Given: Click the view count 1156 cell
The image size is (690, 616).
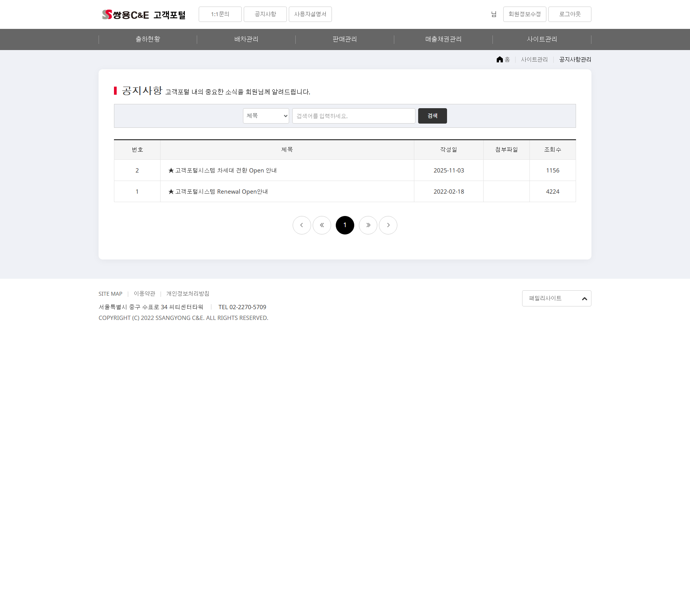Looking at the screenshot, I should point(553,171).
